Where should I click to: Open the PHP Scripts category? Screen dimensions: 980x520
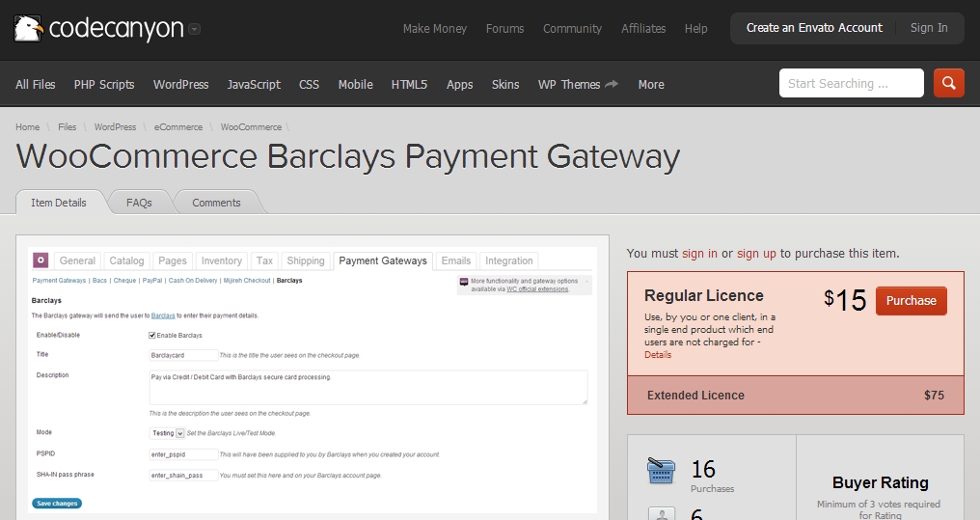[104, 84]
